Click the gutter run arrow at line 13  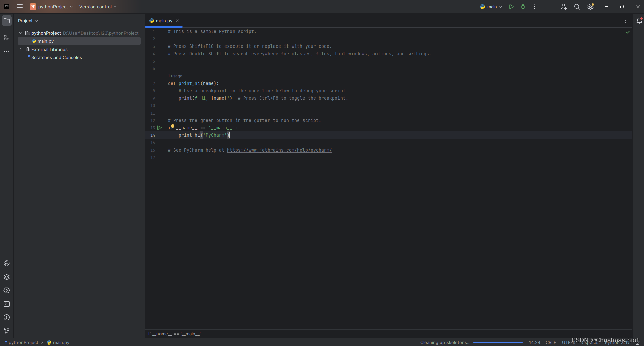pos(159,128)
